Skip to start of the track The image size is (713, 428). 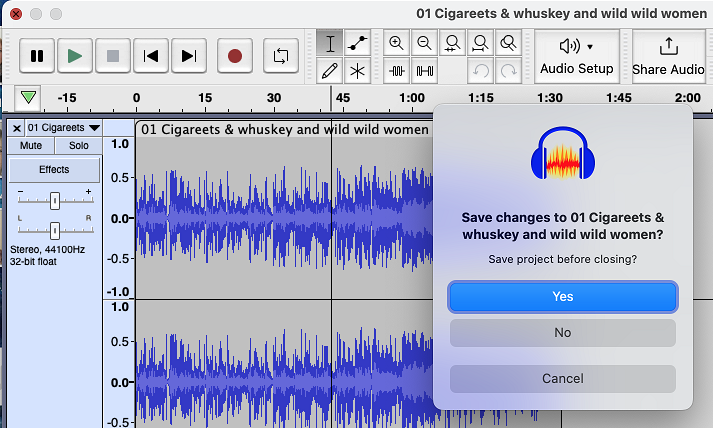[151, 56]
